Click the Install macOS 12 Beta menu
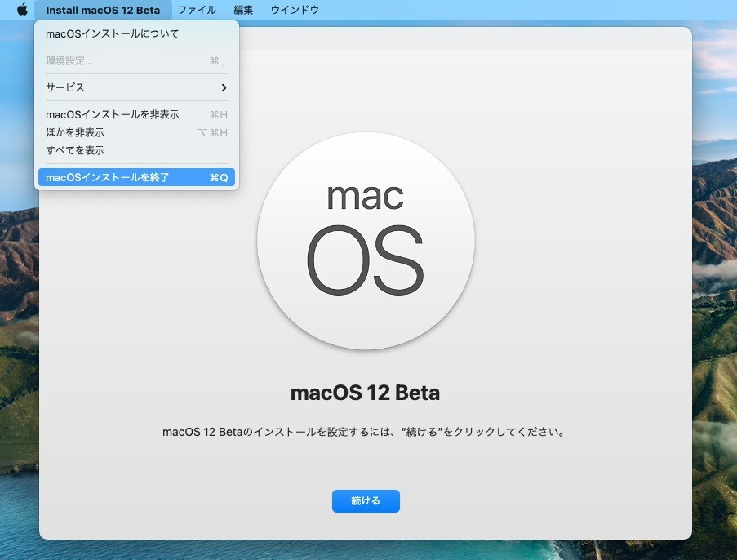Image resolution: width=737 pixels, height=560 pixels. tap(103, 10)
